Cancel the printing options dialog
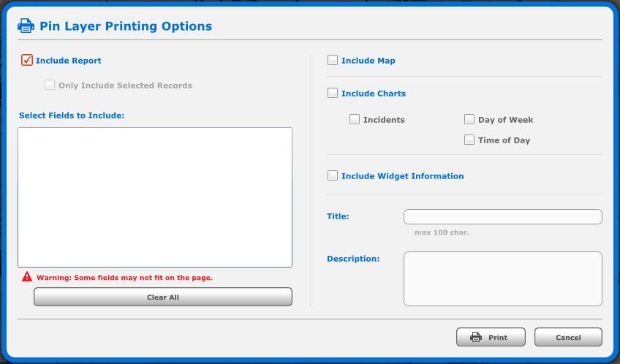Image resolution: width=620 pixels, height=364 pixels. tap(568, 337)
